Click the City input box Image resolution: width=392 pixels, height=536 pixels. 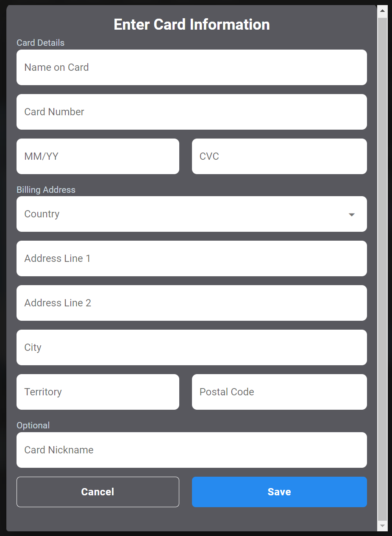point(192,347)
